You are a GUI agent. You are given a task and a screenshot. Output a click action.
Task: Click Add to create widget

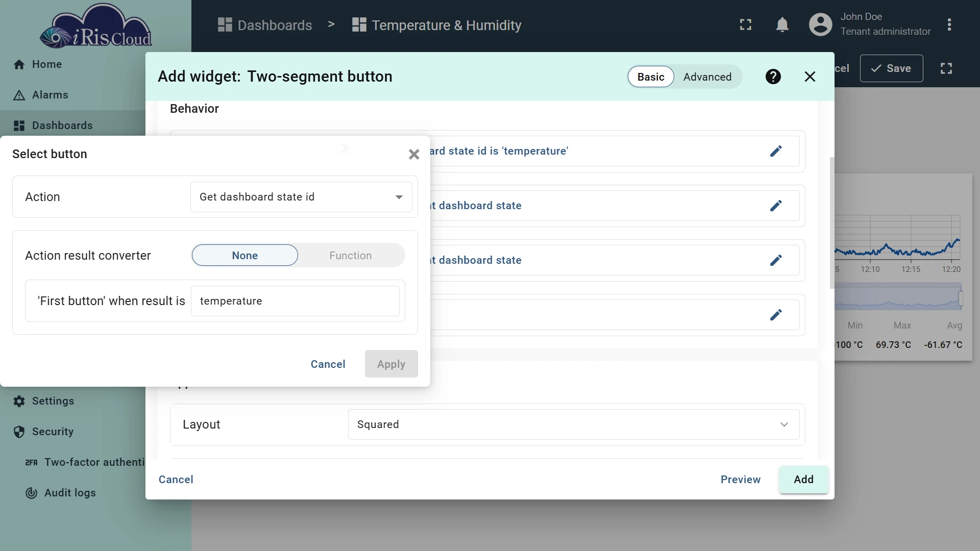[x=804, y=480]
